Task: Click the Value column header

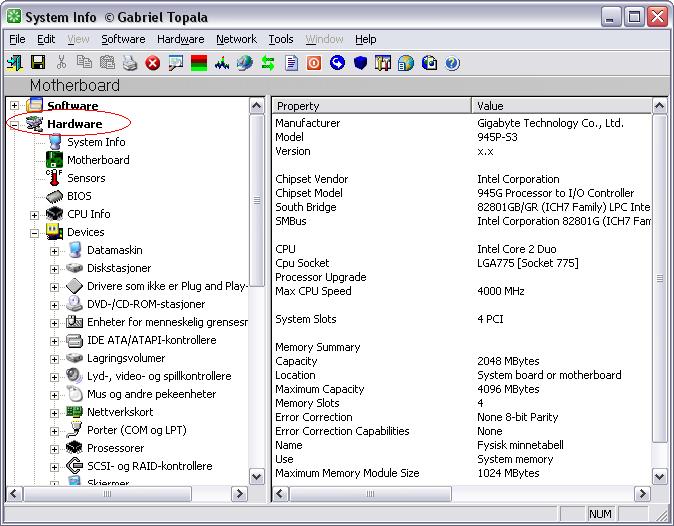Action: pyautogui.click(x=560, y=105)
